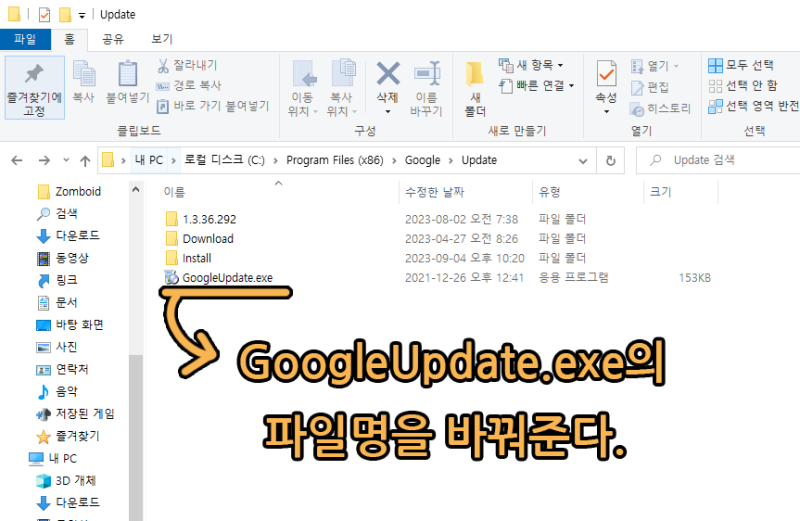Open 복사 위치 (Copy to) menu
Image resolution: width=800 pixels, height=521 pixels.
click(x=342, y=88)
